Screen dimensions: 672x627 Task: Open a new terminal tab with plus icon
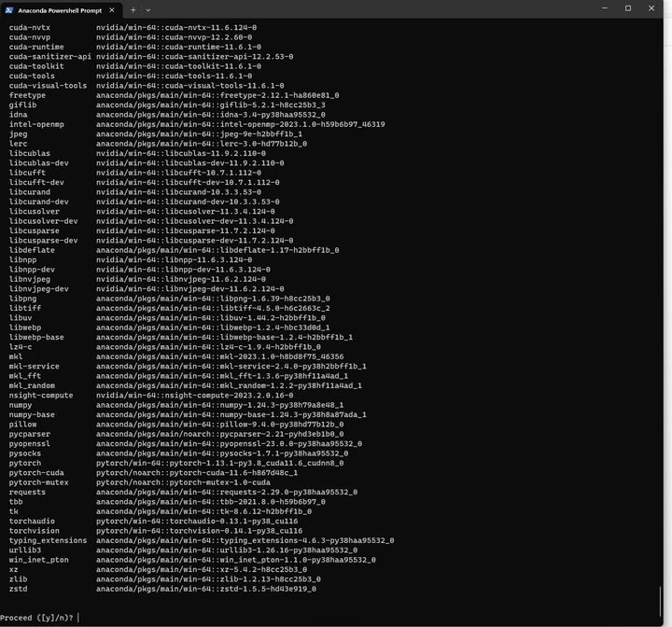tap(133, 10)
